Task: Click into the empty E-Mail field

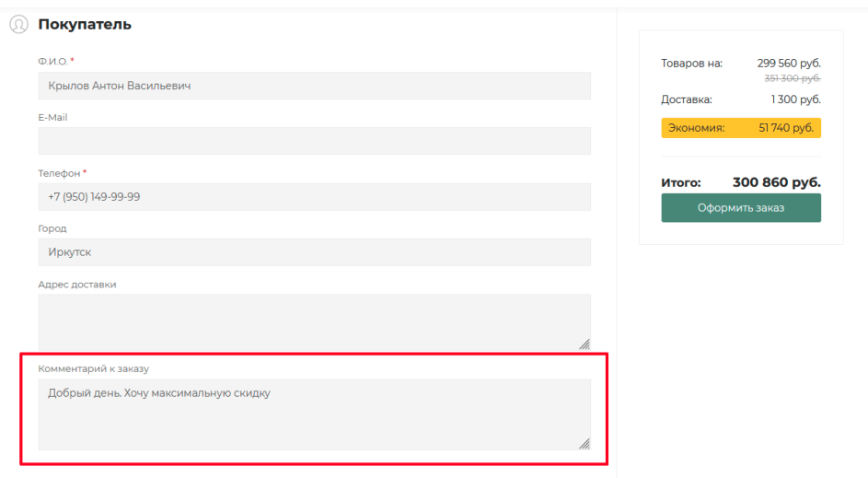Action: tap(315, 141)
